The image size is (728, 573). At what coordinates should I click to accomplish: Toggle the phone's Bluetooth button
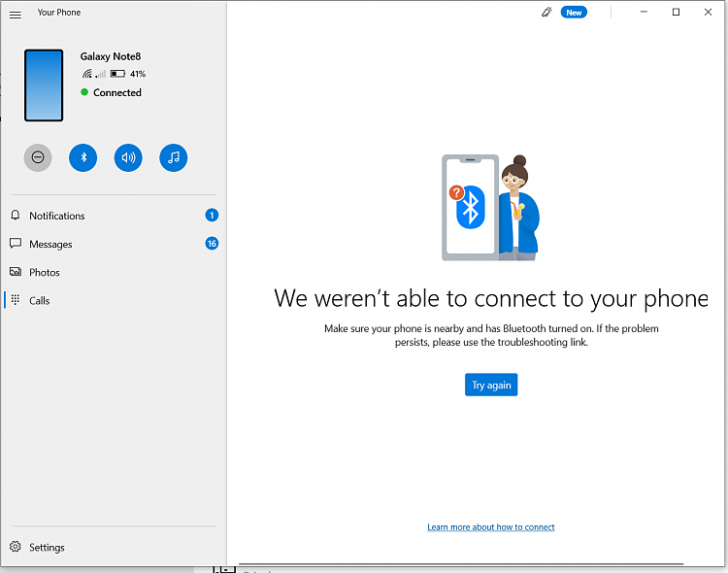[x=83, y=157]
